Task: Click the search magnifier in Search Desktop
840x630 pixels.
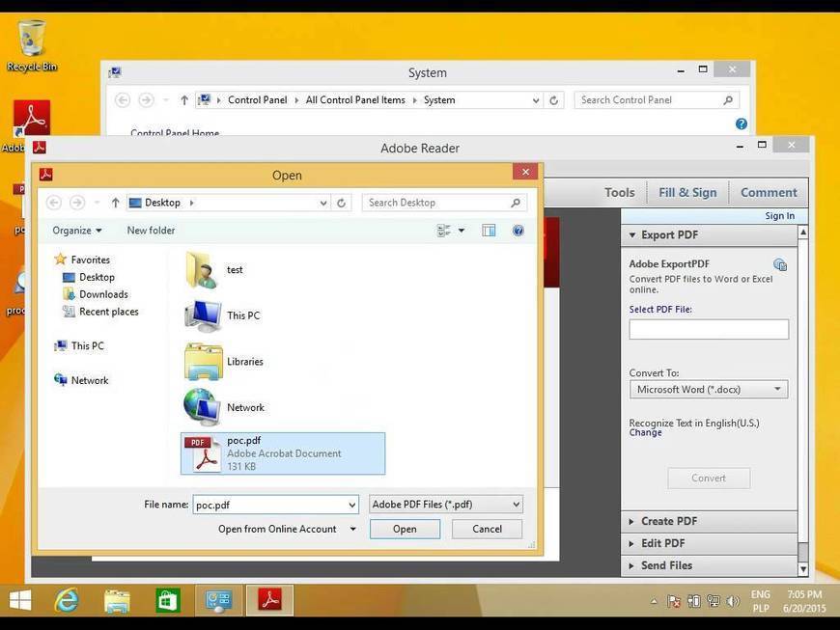Action: point(516,203)
